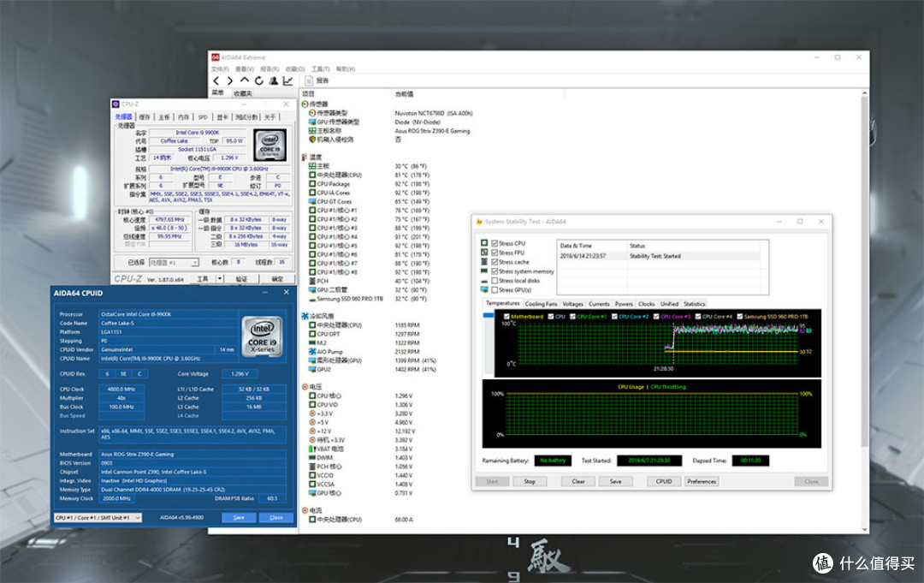The image size is (924, 583).
Task: Click the Intel Core i9 logo in CPU-Z
Action: pos(269,145)
